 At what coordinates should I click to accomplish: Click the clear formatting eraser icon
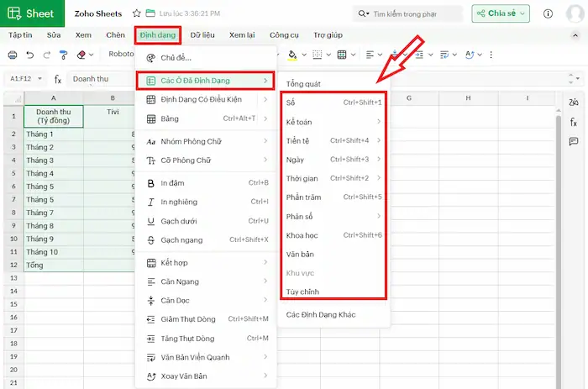coord(81,55)
